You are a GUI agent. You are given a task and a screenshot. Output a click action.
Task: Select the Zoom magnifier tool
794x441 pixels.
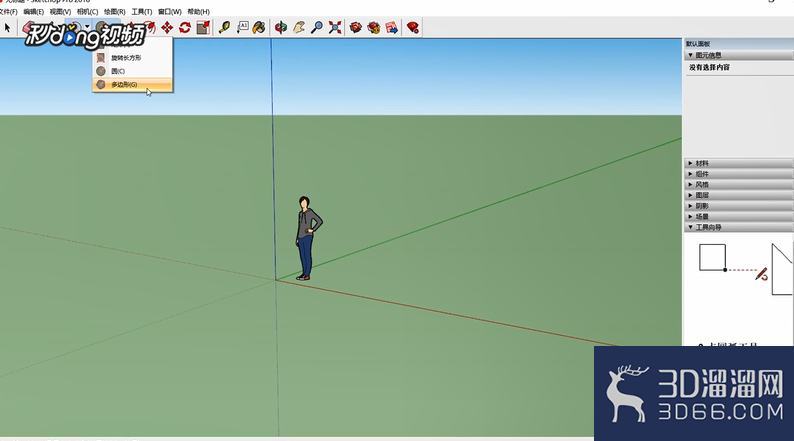(317, 27)
